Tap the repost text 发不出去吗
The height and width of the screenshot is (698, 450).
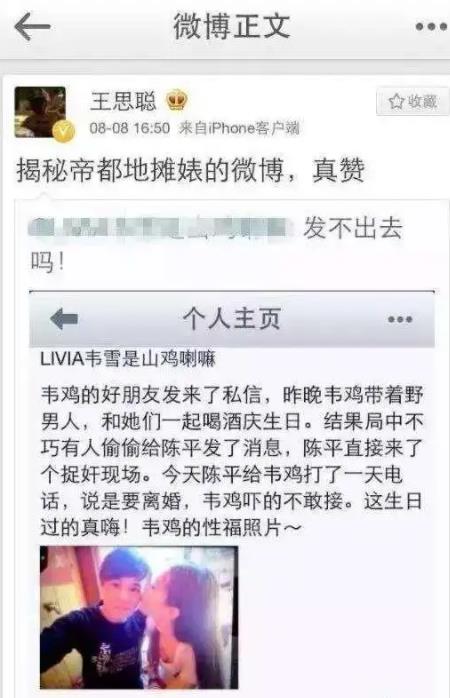(216, 244)
